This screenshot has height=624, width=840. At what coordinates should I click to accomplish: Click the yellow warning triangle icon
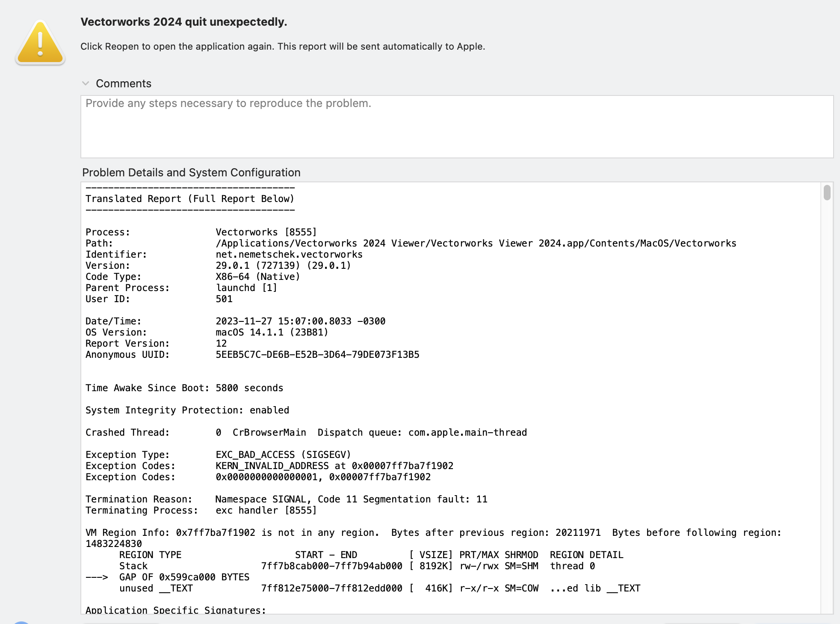[40, 42]
